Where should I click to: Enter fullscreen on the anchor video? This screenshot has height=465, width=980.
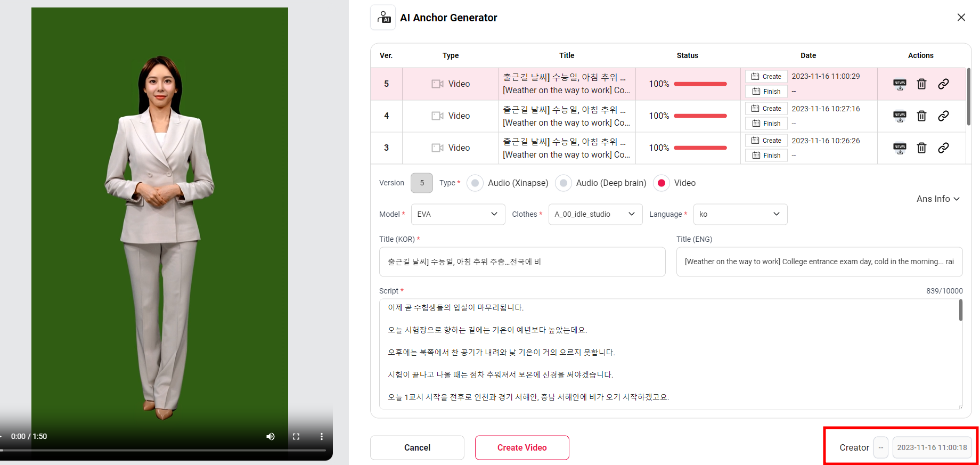[x=296, y=436]
